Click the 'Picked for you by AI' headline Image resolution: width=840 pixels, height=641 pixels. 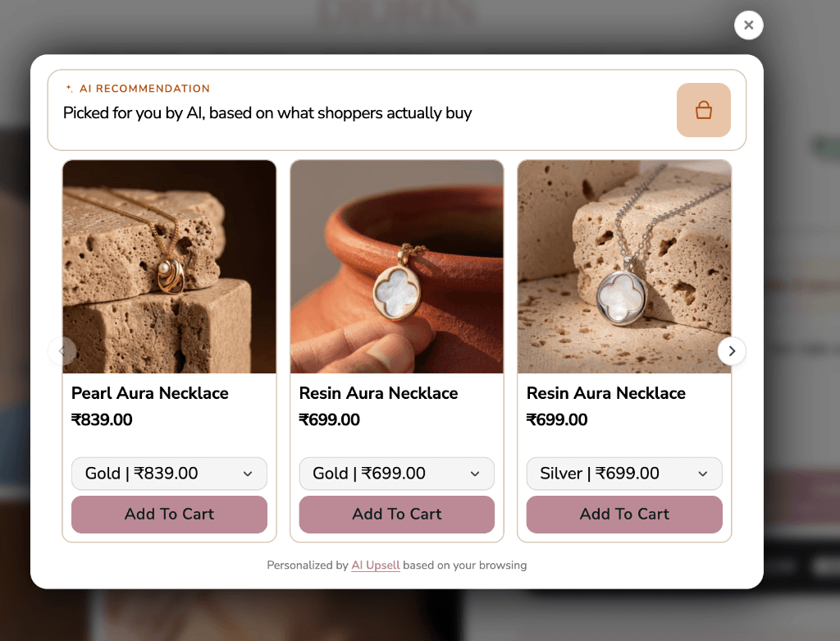[267, 113]
